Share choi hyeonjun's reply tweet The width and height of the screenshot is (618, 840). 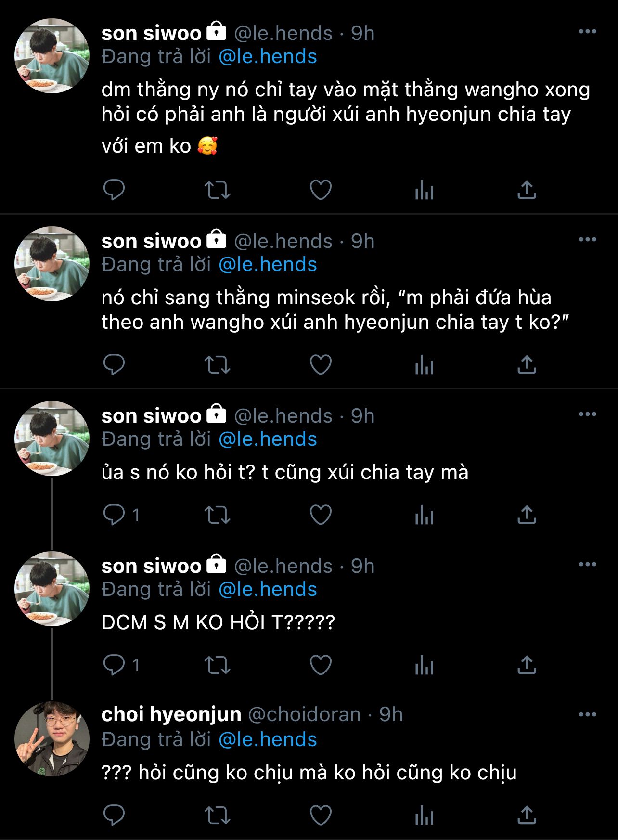click(x=527, y=815)
